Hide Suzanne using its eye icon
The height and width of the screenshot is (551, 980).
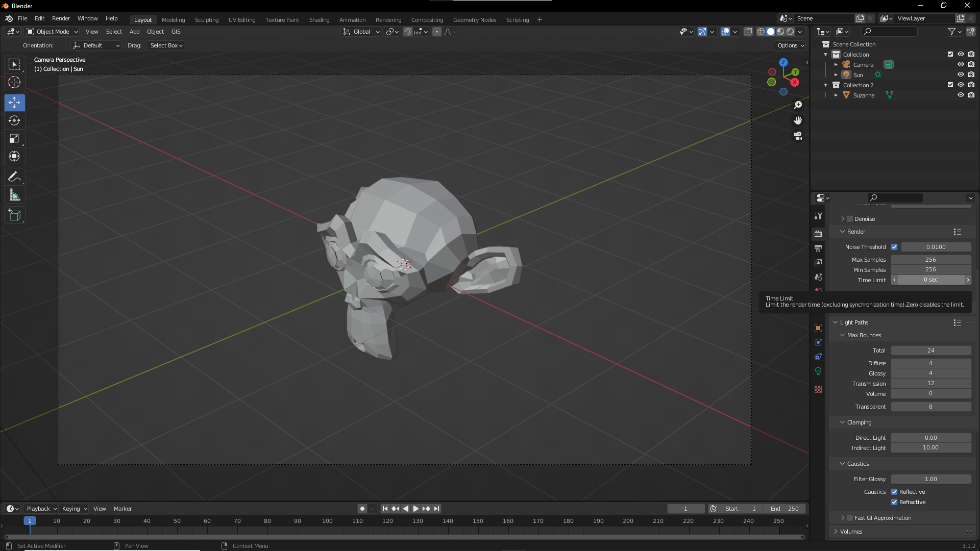(x=961, y=95)
